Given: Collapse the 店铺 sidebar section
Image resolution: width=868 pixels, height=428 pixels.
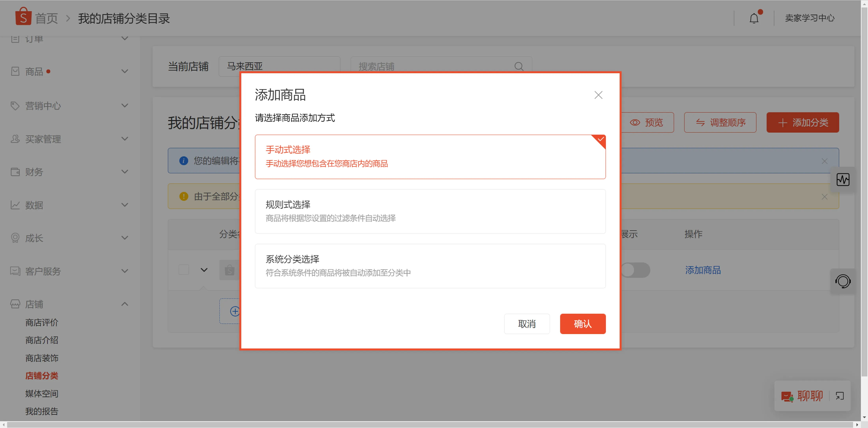Looking at the screenshot, I should pyautogui.click(x=124, y=304).
